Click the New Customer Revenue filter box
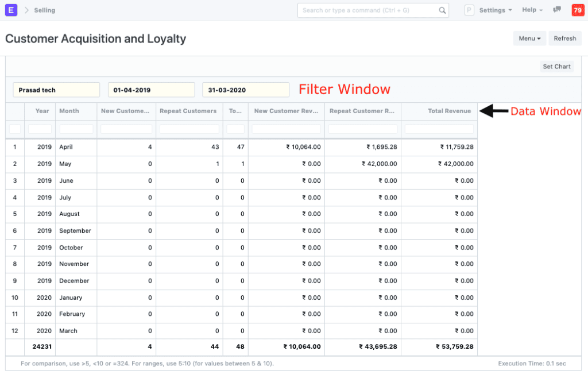 tap(287, 129)
